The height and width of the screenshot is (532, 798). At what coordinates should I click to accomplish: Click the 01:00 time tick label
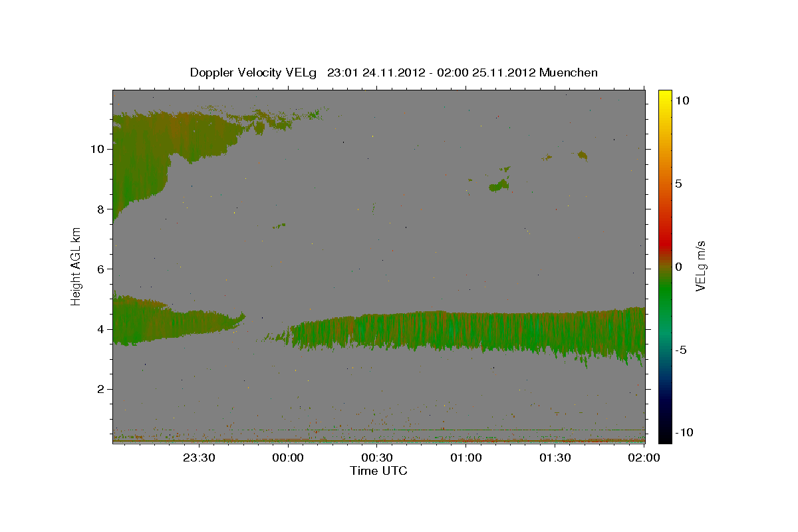tap(466, 458)
